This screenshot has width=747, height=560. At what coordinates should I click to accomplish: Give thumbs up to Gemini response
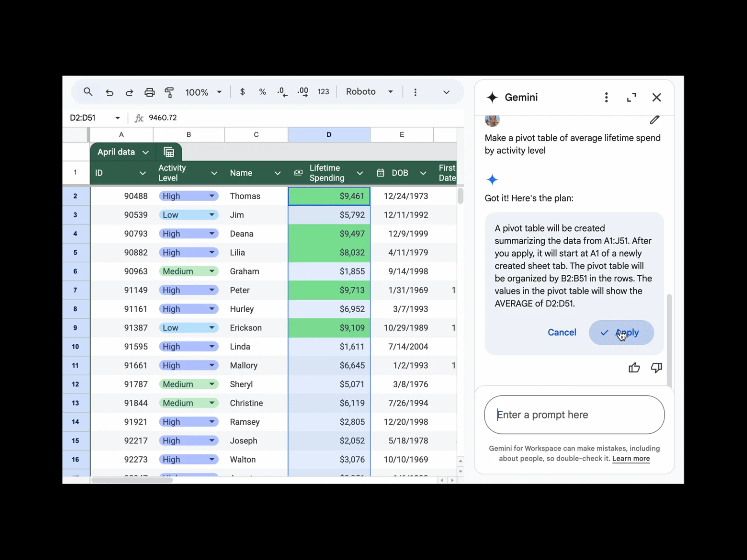pos(634,368)
